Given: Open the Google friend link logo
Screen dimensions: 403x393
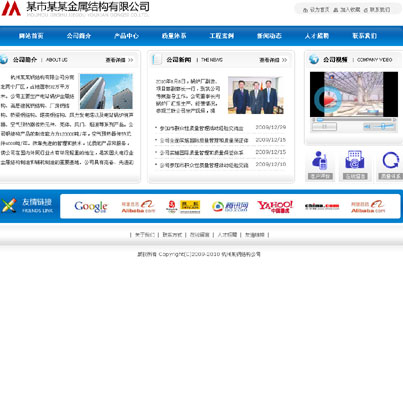Looking at the screenshot, I should pos(91,207).
